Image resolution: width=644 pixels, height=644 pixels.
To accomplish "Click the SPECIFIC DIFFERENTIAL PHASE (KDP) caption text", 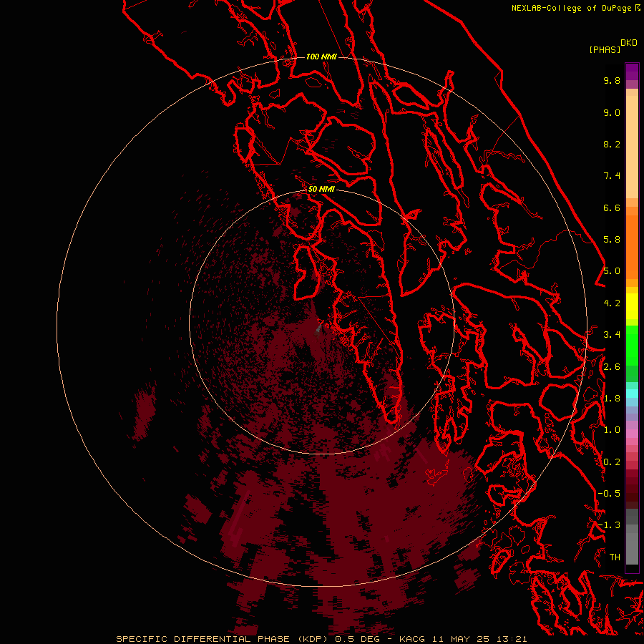I will point(223,639).
